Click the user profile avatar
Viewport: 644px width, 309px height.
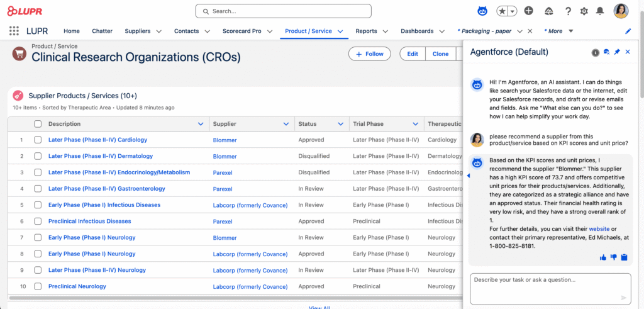(x=621, y=11)
